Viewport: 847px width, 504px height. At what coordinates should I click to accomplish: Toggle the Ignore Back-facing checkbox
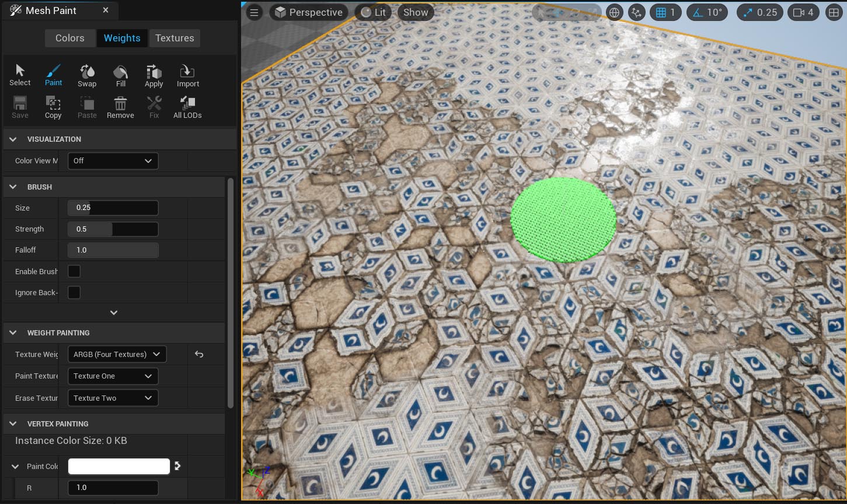coord(74,293)
